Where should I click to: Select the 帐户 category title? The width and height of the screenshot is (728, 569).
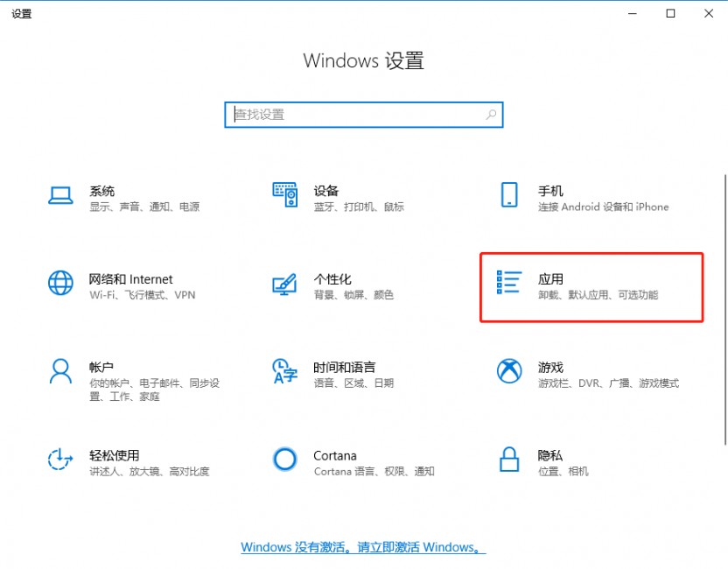(101, 368)
